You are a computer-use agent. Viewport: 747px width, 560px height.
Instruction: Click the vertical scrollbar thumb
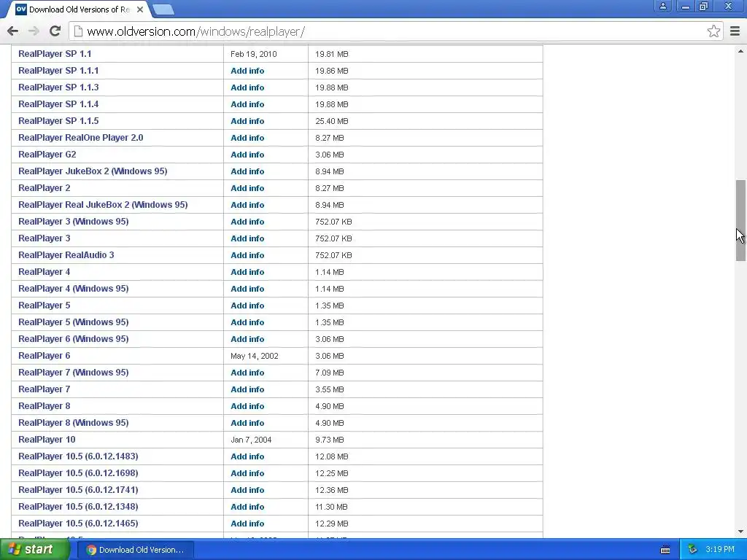click(740, 220)
